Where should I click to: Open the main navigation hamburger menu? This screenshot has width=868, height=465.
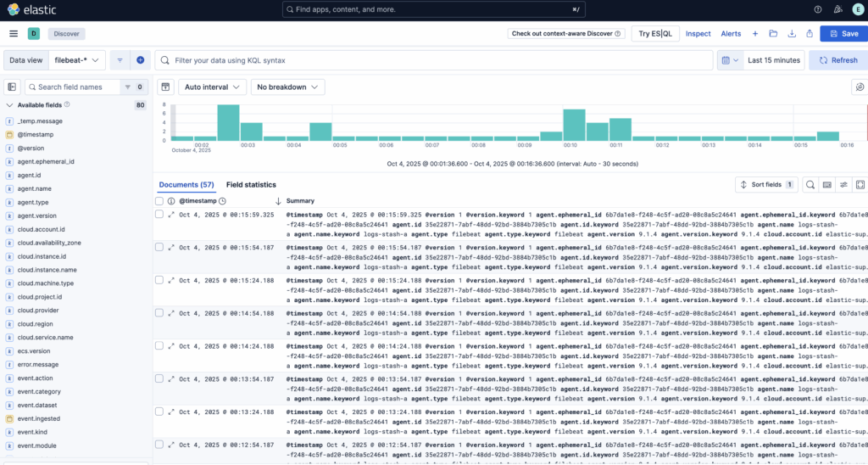pyautogui.click(x=13, y=34)
